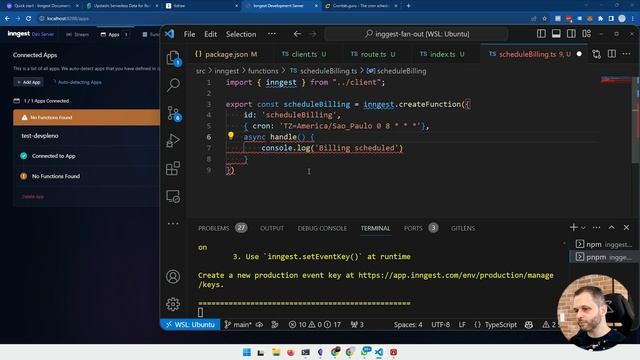Open the terminal launch profile dropdown
This screenshot has width=640, height=360.
(x=583, y=228)
